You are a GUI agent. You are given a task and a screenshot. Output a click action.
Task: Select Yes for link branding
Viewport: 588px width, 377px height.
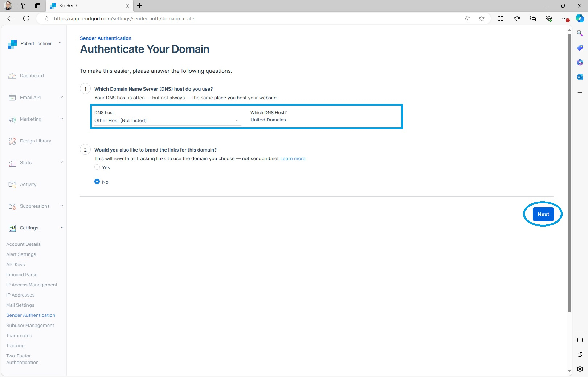tap(97, 167)
